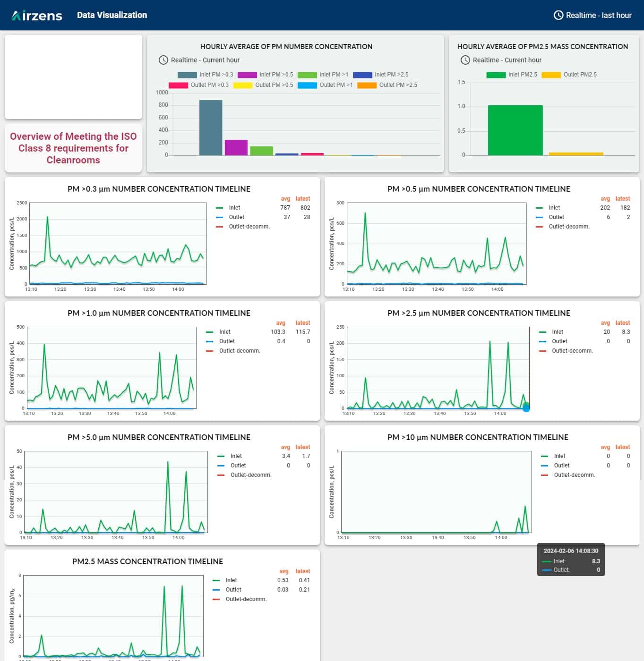Click PM2.5 Mass Concentration Timeline heading
The height and width of the screenshot is (661, 644).
147,561
